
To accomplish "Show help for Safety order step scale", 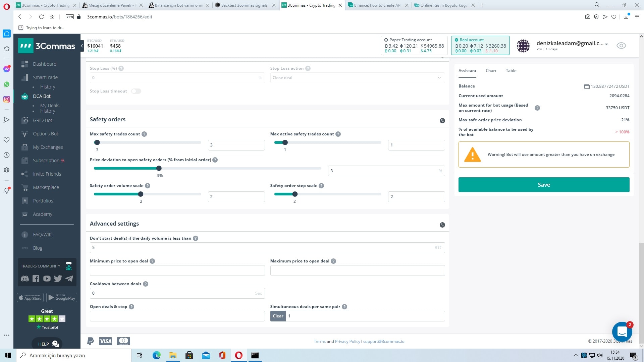I will click(321, 186).
